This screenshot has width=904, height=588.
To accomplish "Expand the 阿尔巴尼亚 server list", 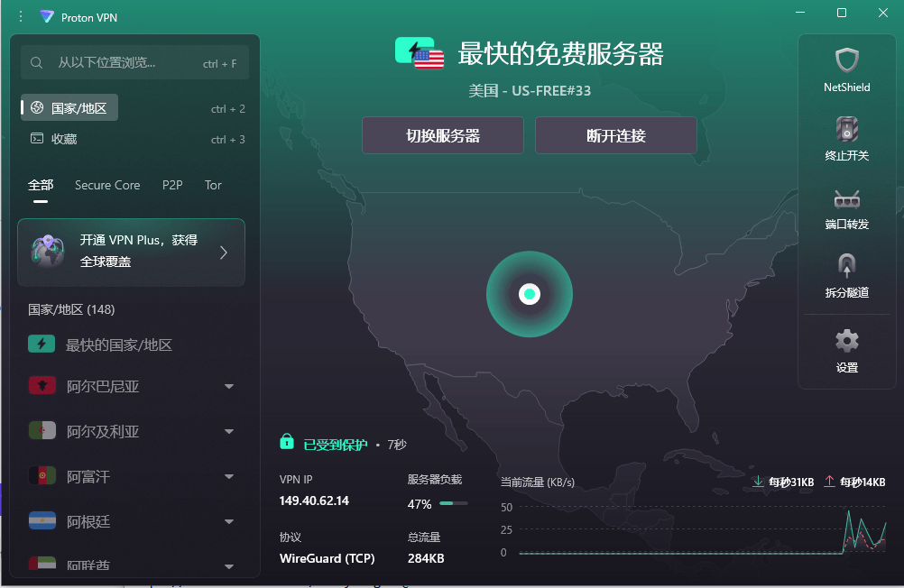I will click(x=229, y=386).
